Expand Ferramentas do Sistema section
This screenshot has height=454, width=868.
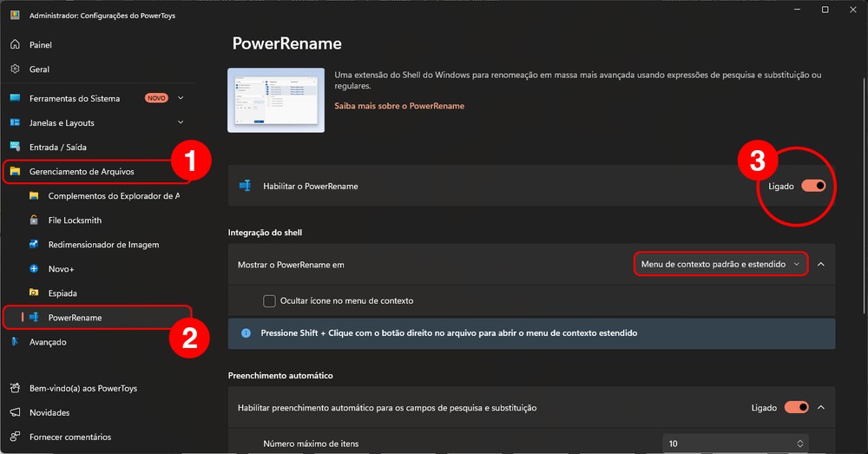coord(181,98)
